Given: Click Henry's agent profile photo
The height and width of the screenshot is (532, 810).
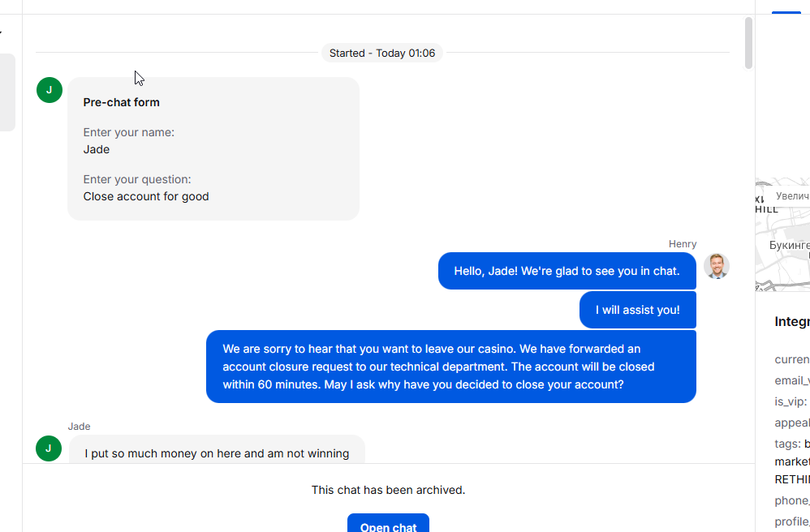Looking at the screenshot, I should 717,266.
